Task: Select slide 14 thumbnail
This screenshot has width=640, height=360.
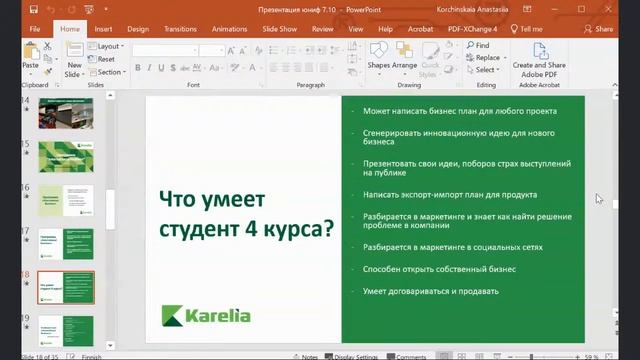Action: click(66, 113)
